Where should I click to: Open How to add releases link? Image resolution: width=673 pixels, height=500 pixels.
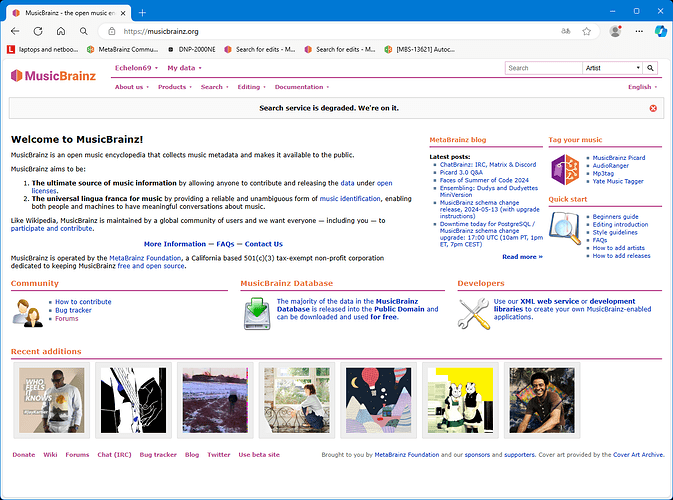click(x=621, y=256)
